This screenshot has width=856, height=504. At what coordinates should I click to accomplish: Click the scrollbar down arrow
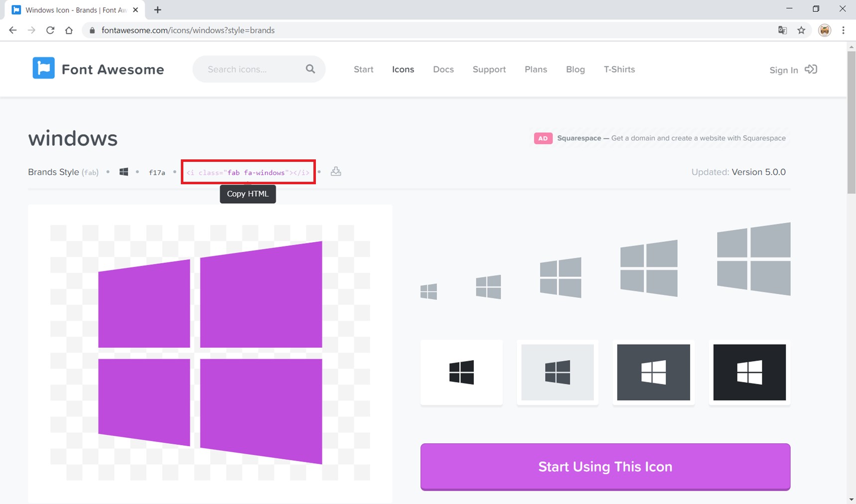pyautogui.click(x=852, y=499)
